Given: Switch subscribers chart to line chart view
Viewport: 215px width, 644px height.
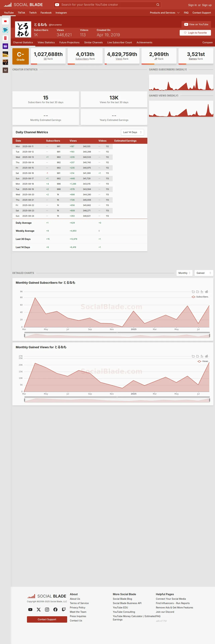Looking at the screenshot, I should 202,292.
